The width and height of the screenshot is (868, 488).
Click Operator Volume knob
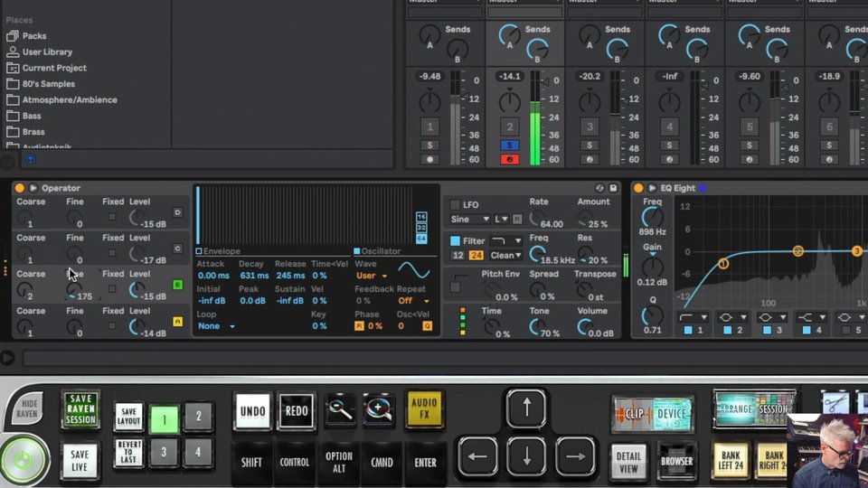pos(584,327)
